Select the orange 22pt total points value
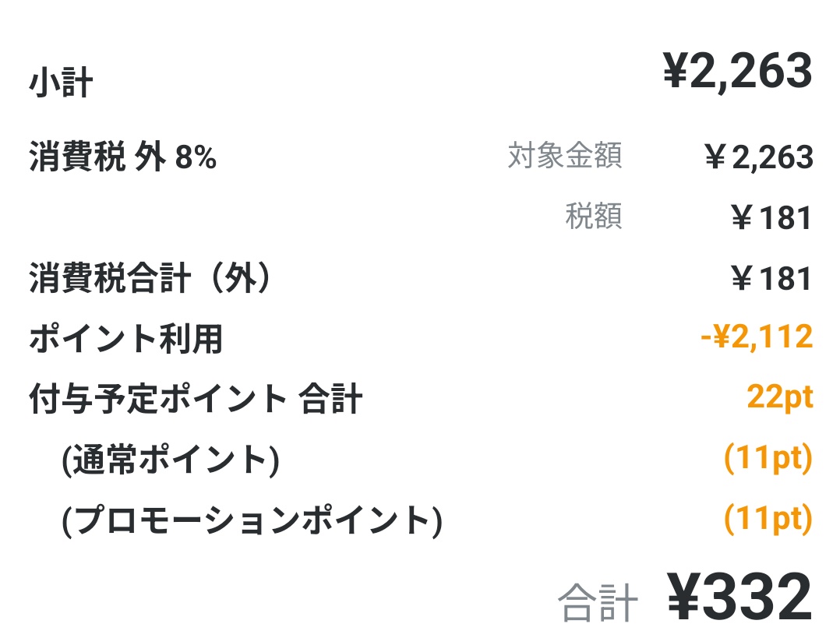This screenshot has height=638, width=840. (779, 398)
